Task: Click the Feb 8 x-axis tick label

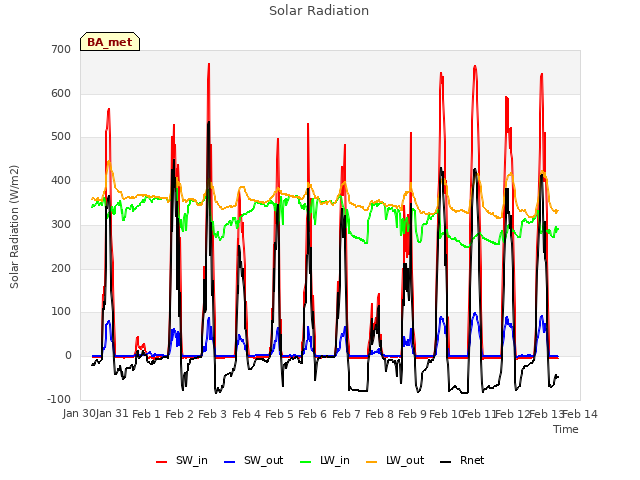Action: [x=379, y=414]
